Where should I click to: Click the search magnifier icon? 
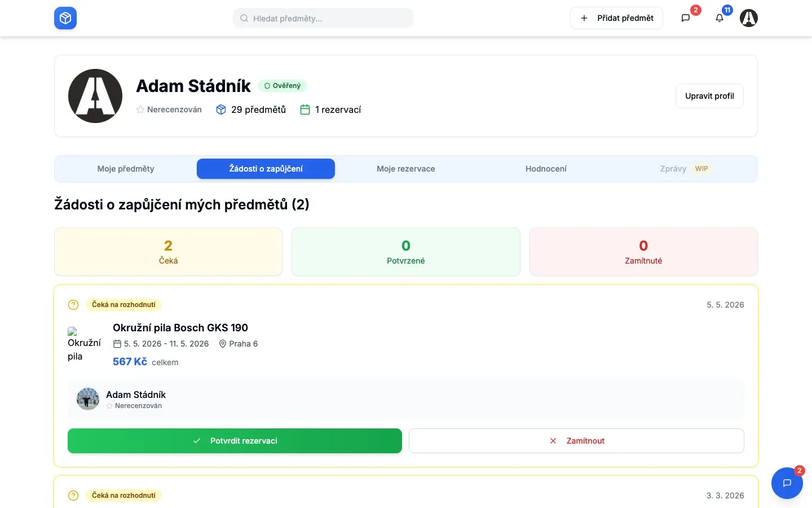[x=244, y=18]
